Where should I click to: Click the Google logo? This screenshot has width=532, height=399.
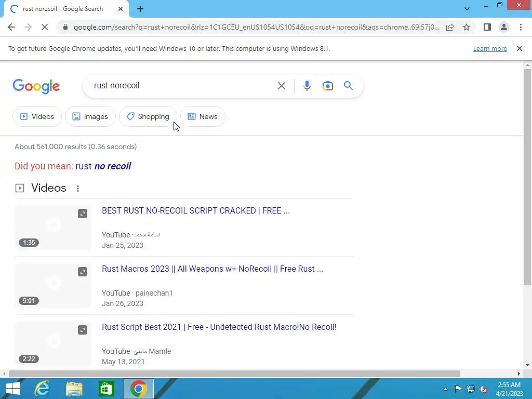click(x=36, y=86)
